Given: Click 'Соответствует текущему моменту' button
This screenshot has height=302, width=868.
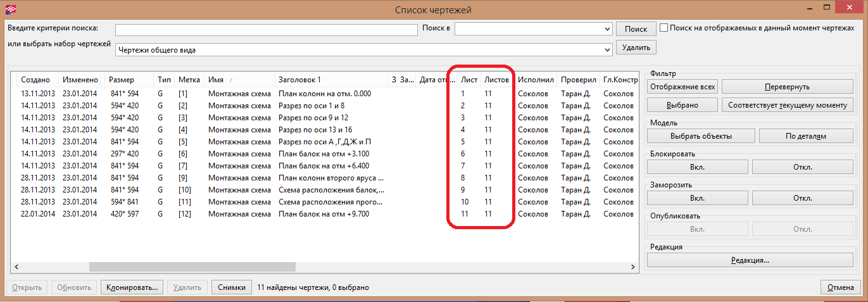Looking at the screenshot, I should tap(787, 105).
